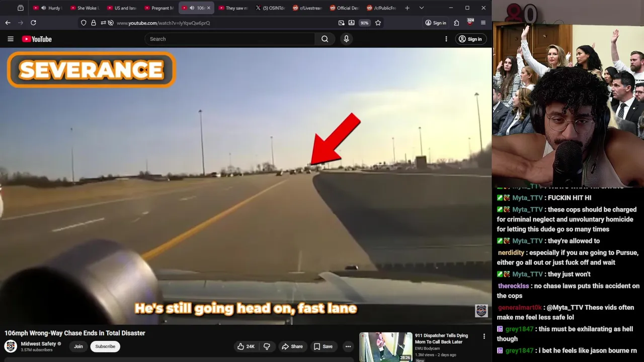Screen dimensions: 644x362
Task: Open options menu for the 911 Dispatcher suggestion
Action: point(484,336)
